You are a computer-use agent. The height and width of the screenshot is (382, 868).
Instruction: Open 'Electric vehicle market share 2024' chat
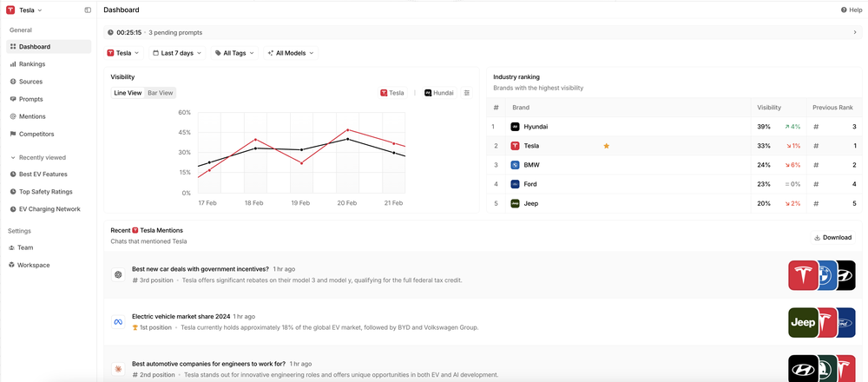181,317
